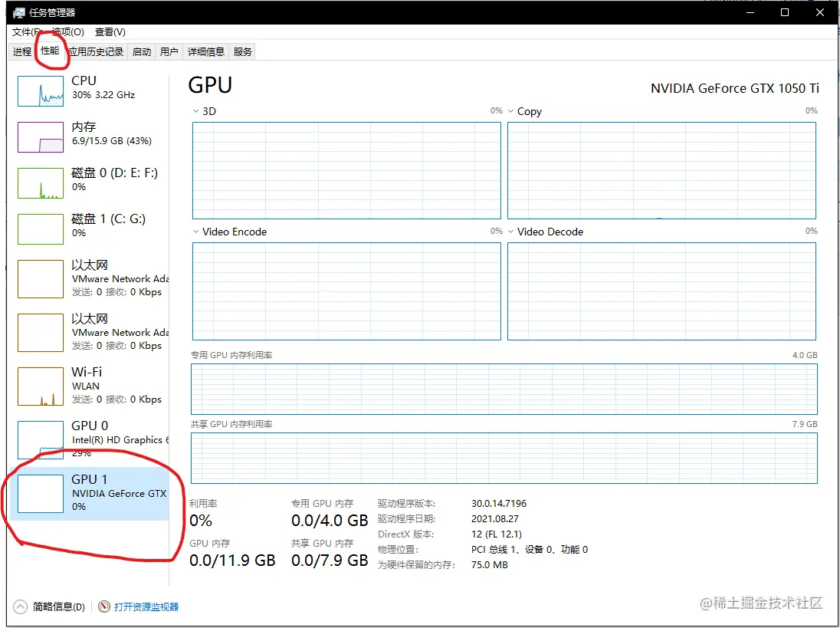Switch to the 用户 tab

click(169, 51)
